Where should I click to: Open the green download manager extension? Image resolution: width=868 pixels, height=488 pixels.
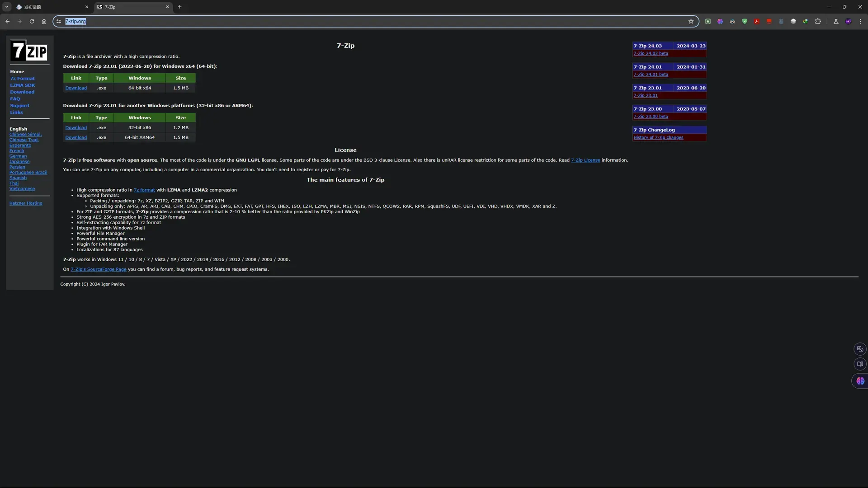[708, 21]
